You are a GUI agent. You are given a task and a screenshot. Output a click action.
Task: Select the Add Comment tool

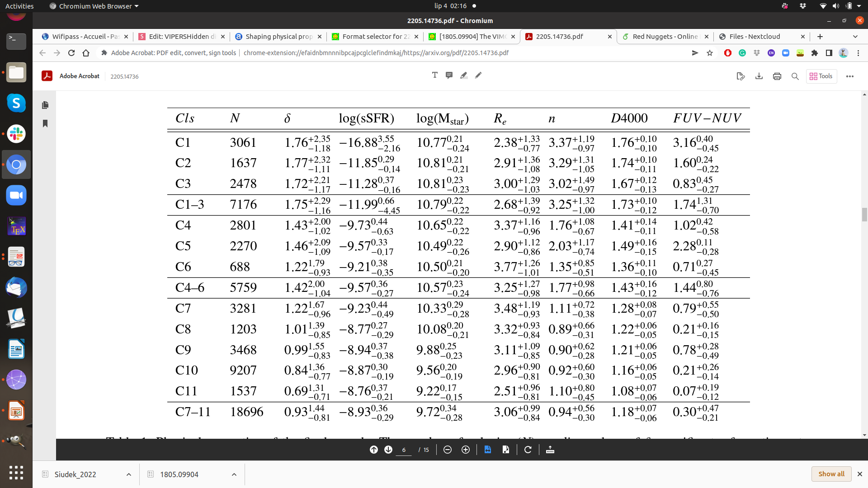point(449,75)
